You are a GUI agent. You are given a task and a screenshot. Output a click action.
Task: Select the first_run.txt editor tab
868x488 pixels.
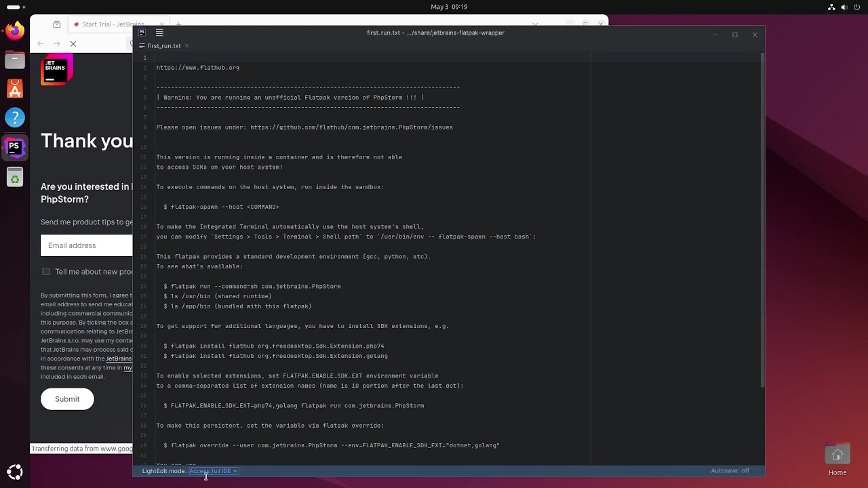(x=163, y=46)
